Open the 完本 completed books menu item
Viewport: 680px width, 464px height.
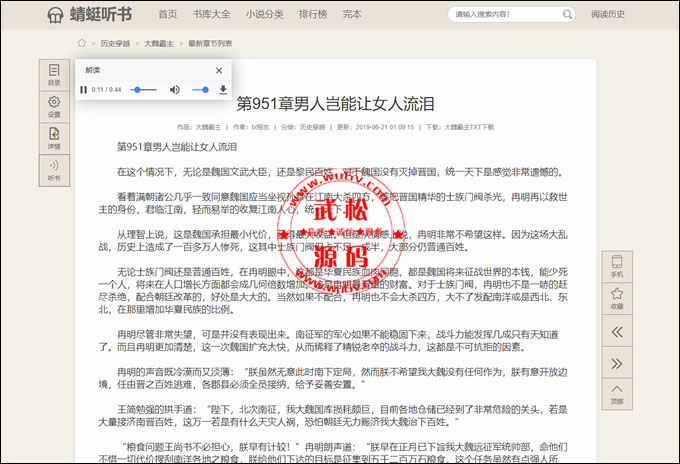(x=352, y=14)
